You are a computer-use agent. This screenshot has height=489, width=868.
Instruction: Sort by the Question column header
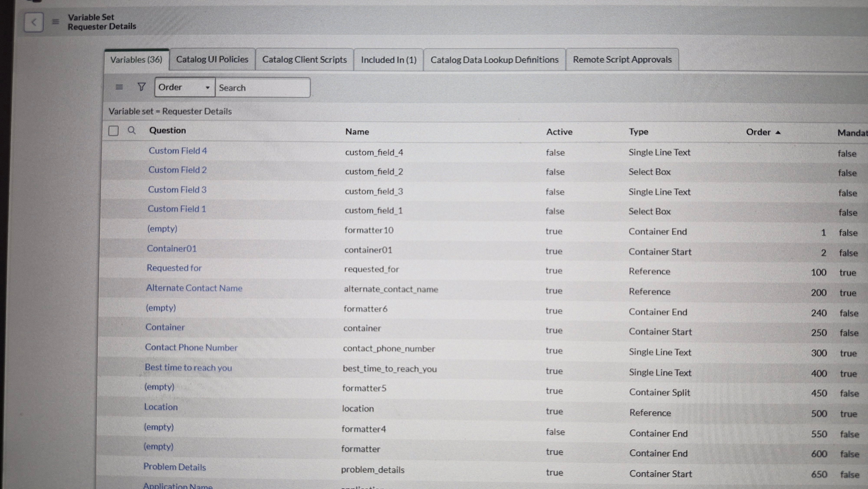click(168, 131)
